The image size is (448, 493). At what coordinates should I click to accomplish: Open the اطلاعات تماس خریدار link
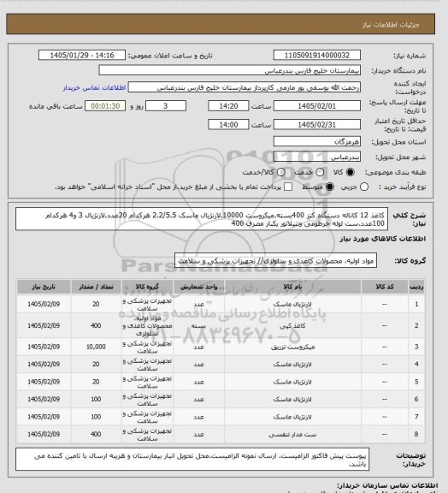click(94, 87)
